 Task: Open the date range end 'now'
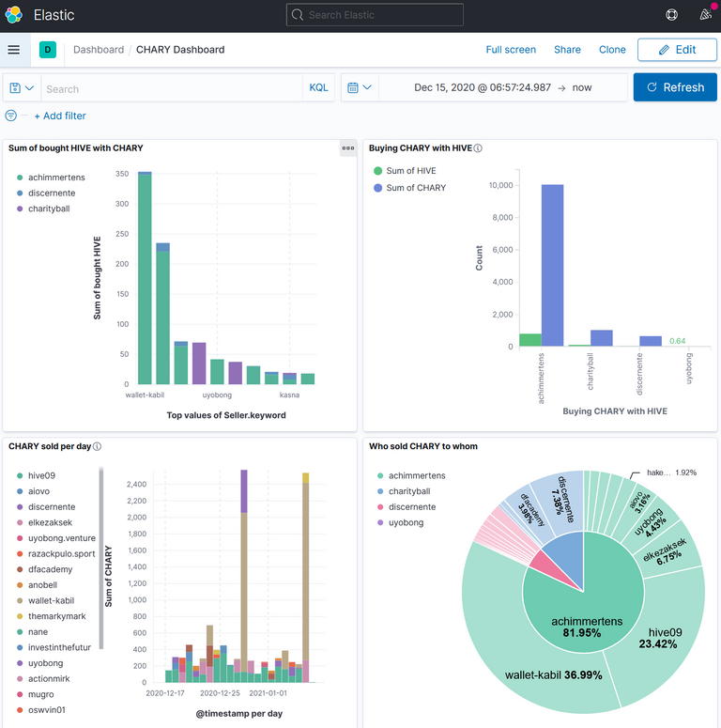[x=582, y=87]
